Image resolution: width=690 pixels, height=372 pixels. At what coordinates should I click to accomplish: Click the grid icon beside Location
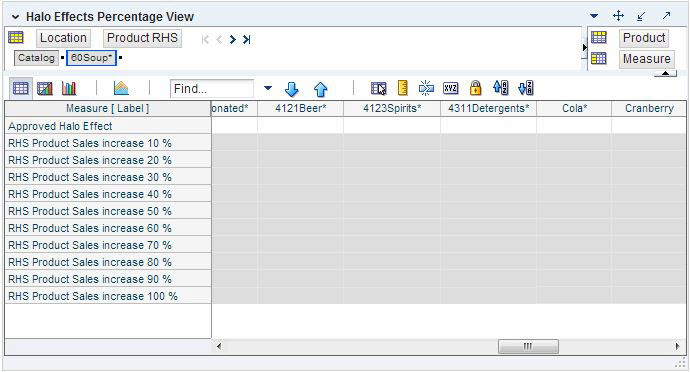point(16,37)
